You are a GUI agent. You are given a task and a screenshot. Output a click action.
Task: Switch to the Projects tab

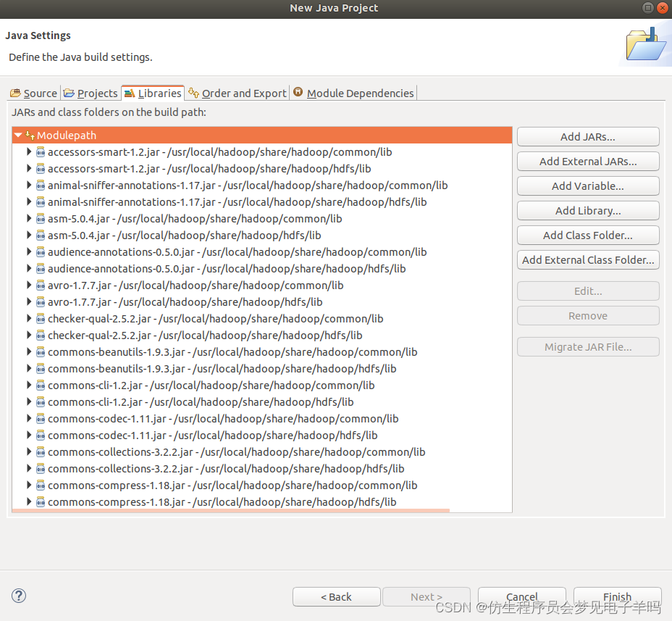[x=91, y=93]
